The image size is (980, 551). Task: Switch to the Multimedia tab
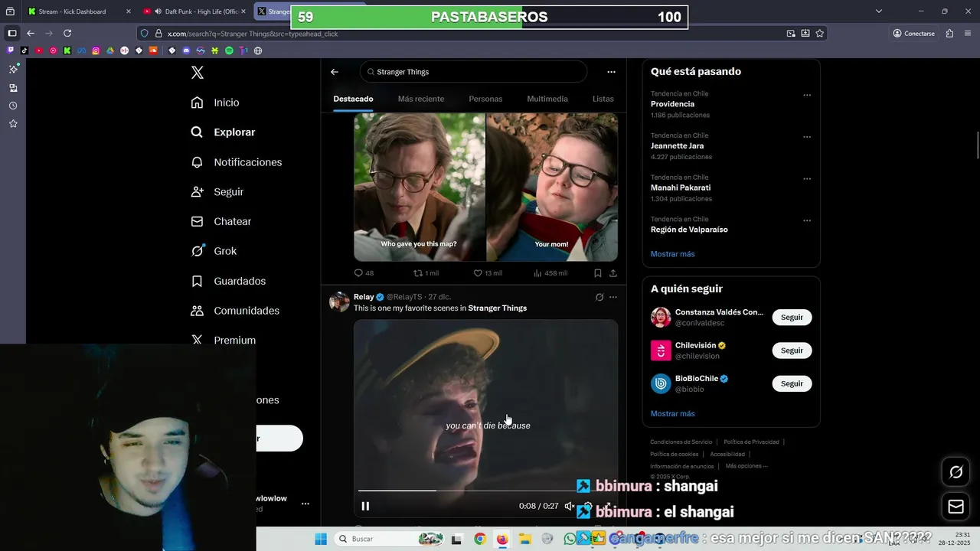[547, 99]
